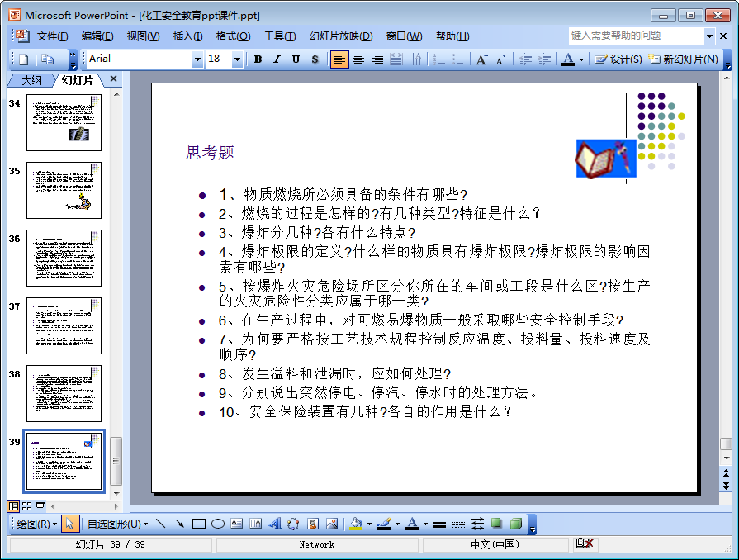
Task: Switch to the 幻灯片 slides tab
Action: click(78, 80)
